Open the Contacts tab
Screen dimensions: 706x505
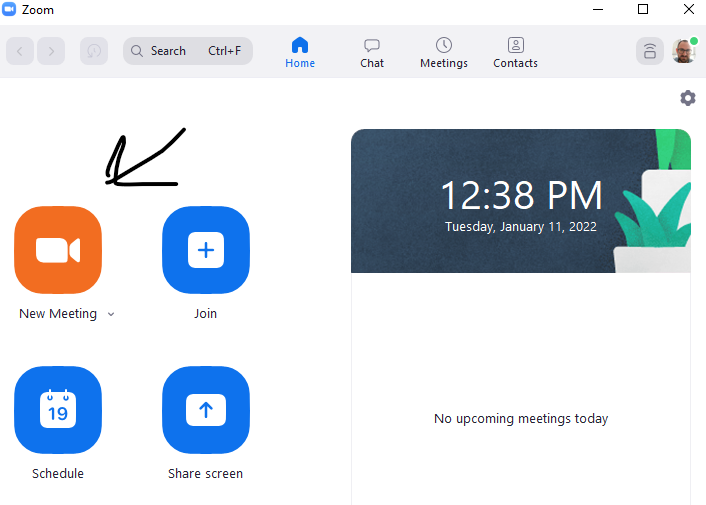[x=516, y=52]
